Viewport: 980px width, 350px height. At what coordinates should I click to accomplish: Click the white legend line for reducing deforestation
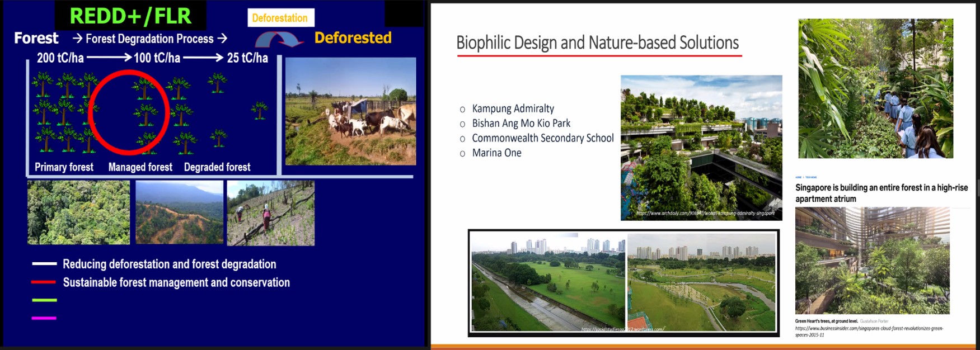click(x=44, y=263)
